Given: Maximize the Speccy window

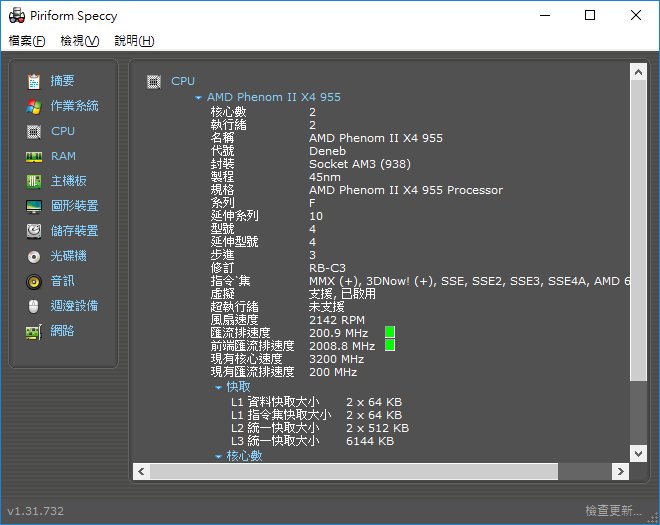Looking at the screenshot, I should [590, 15].
